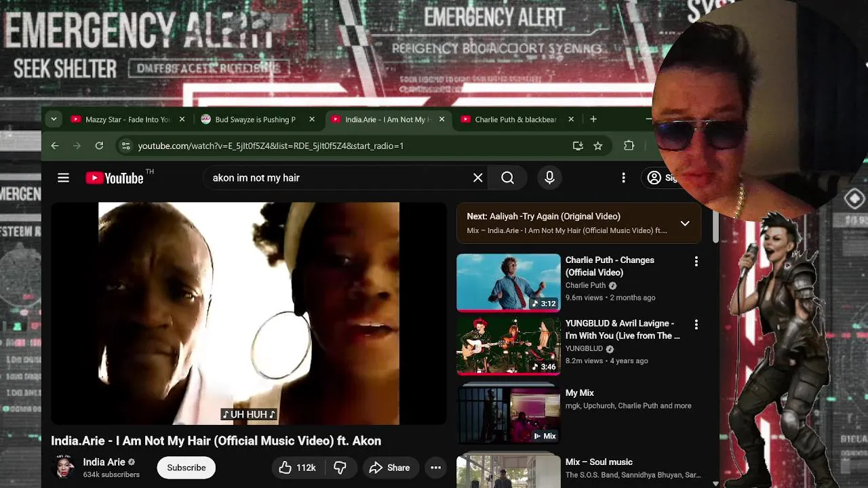Click the browser back arrow

55,146
